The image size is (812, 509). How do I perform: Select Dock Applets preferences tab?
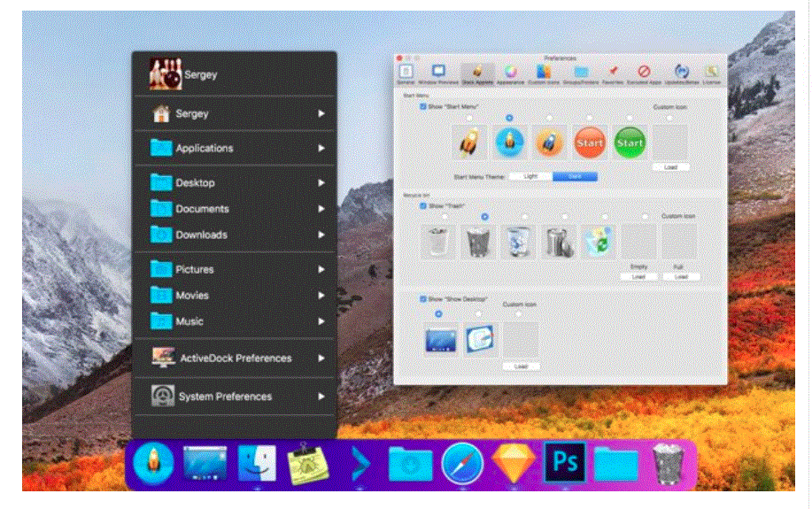[x=477, y=73]
